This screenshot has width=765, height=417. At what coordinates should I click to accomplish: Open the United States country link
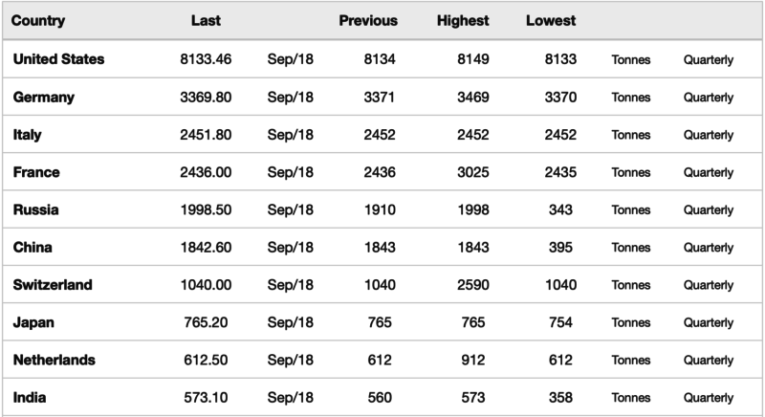(x=58, y=60)
